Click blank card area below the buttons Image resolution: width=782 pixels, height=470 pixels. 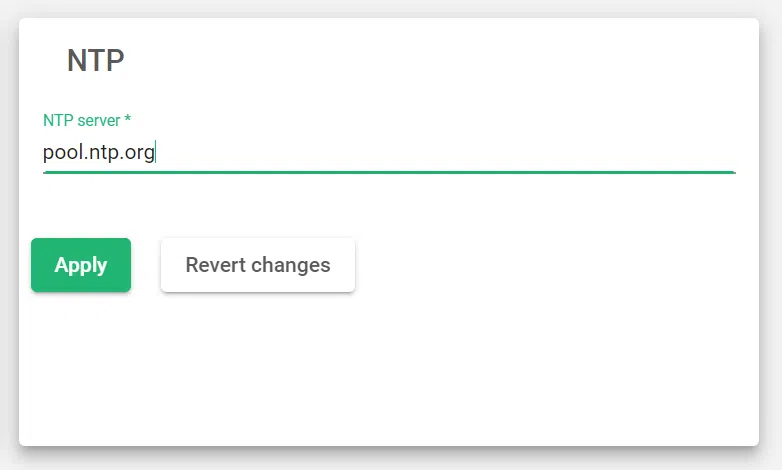(389, 370)
